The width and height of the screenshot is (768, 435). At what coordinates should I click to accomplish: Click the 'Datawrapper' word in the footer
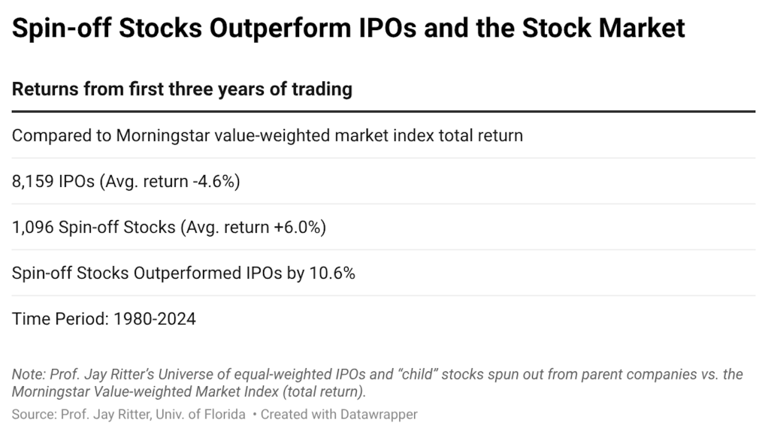[x=379, y=414]
